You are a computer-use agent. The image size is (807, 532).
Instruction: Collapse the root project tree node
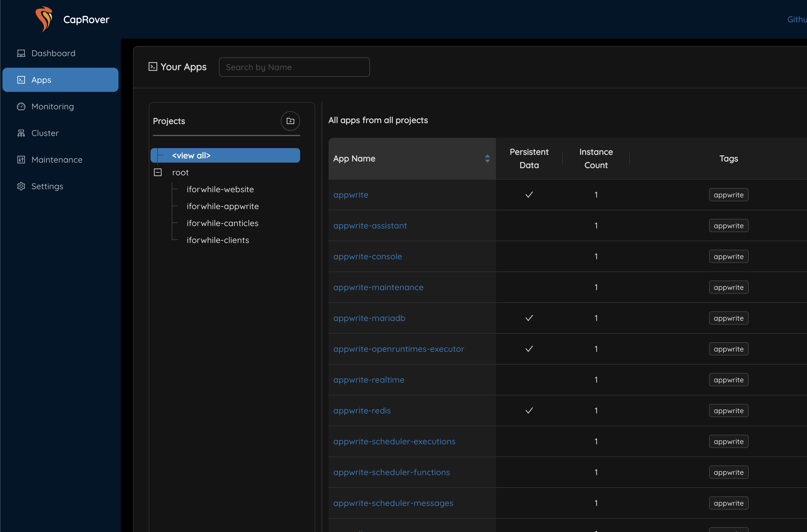point(158,172)
